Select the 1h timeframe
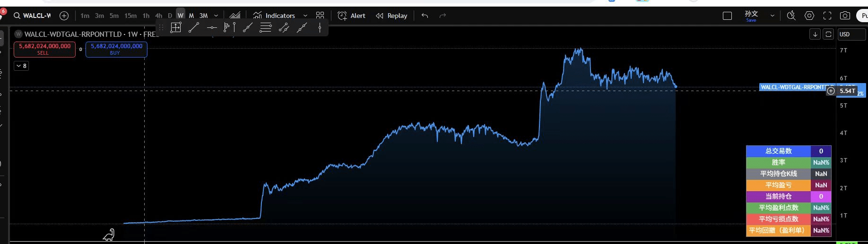This screenshot has width=868, height=244. [146, 16]
